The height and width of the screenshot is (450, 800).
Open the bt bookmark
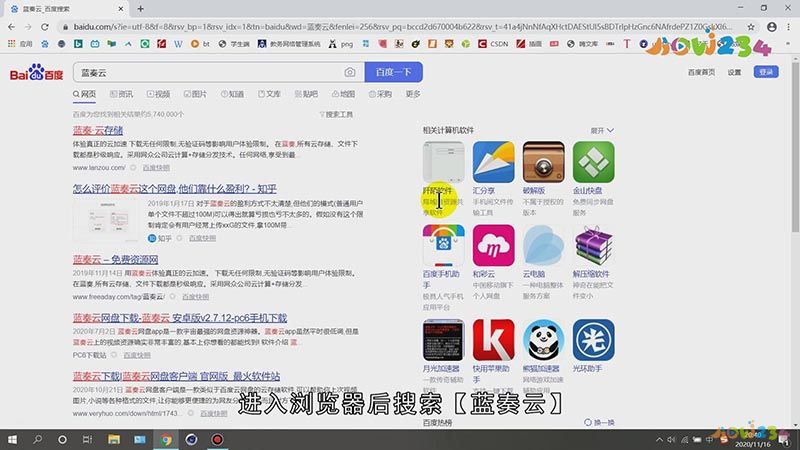coord(200,44)
